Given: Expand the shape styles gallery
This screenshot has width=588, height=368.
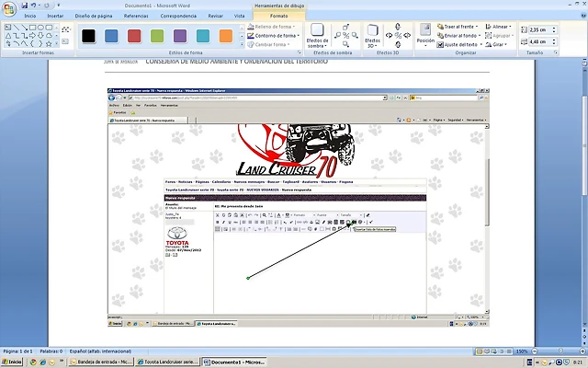Looking at the screenshot, I should click(x=242, y=44).
